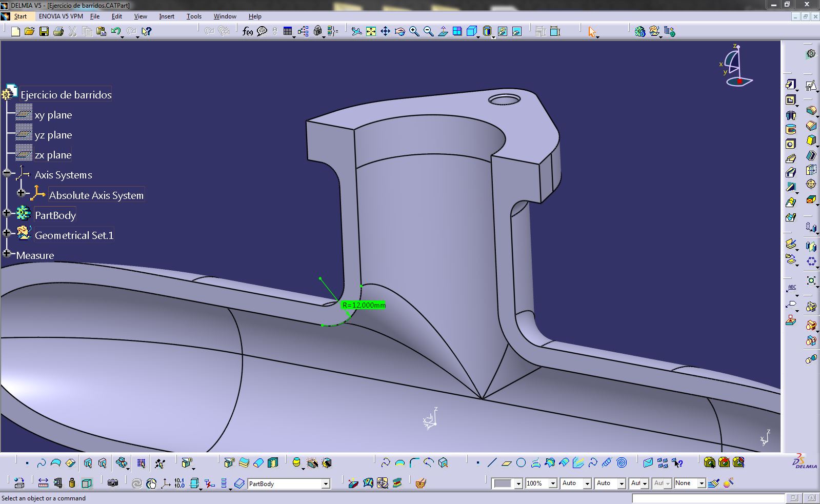Toggle the Multi-View layout icon
Image resolution: width=820 pixels, height=504 pixels.
tap(457, 31)
